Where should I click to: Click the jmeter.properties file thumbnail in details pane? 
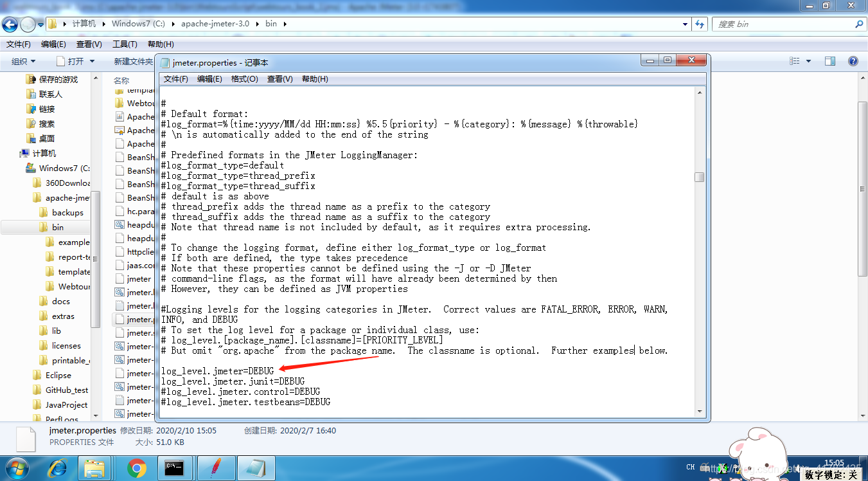click(26, 438)
